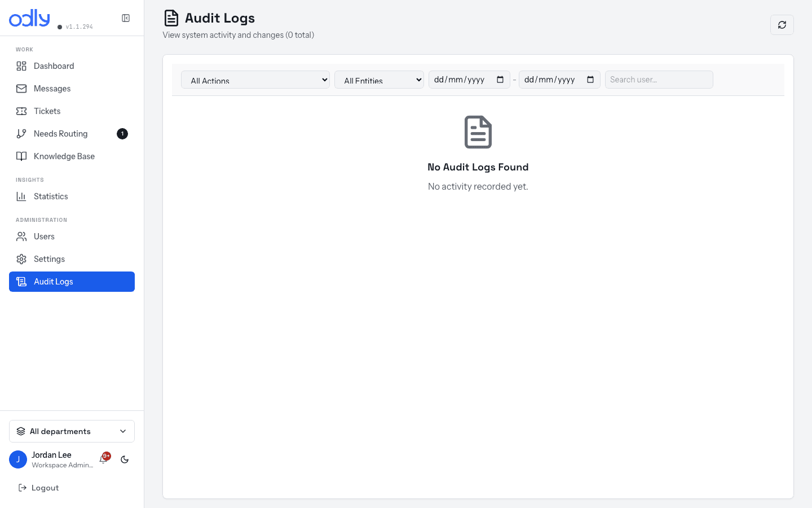Click the Settings gear icon
Screen dimensions: 812x508
point(21,259)
